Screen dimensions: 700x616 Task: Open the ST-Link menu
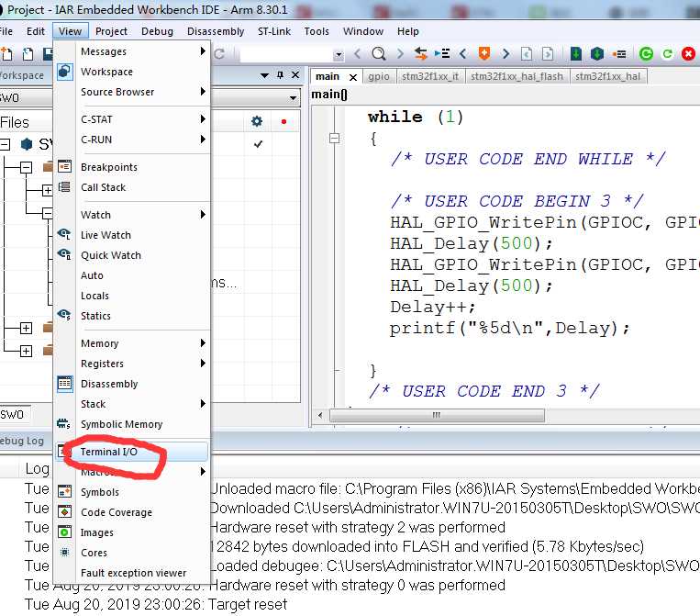point(274,31)
